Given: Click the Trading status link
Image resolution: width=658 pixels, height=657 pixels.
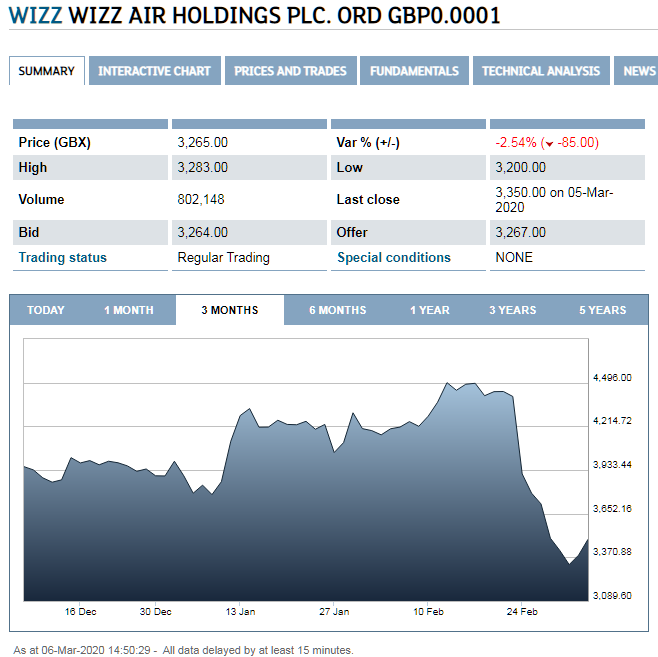Looking at the screenshot, I should (62, 257).
